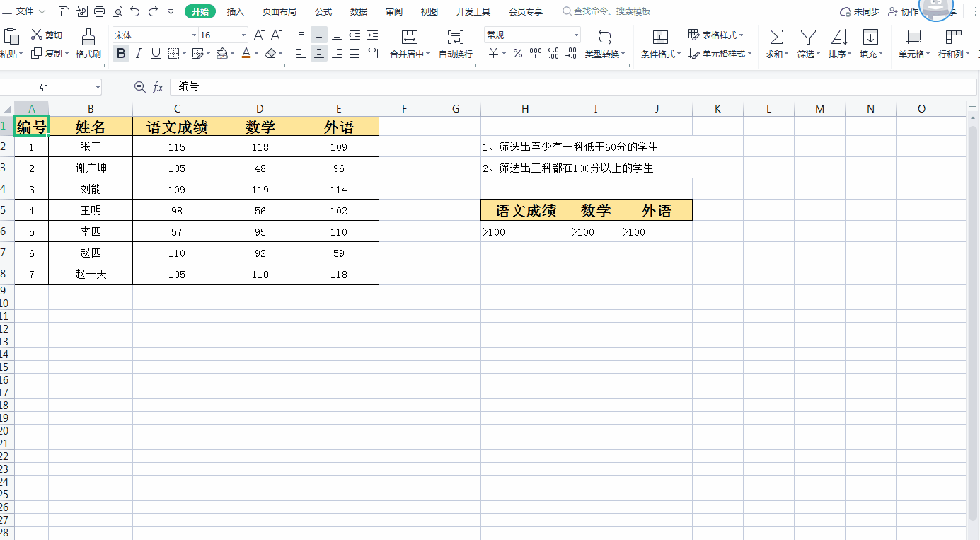
Task: Increase decimal places icon
Action: click(x=553, y=53)
